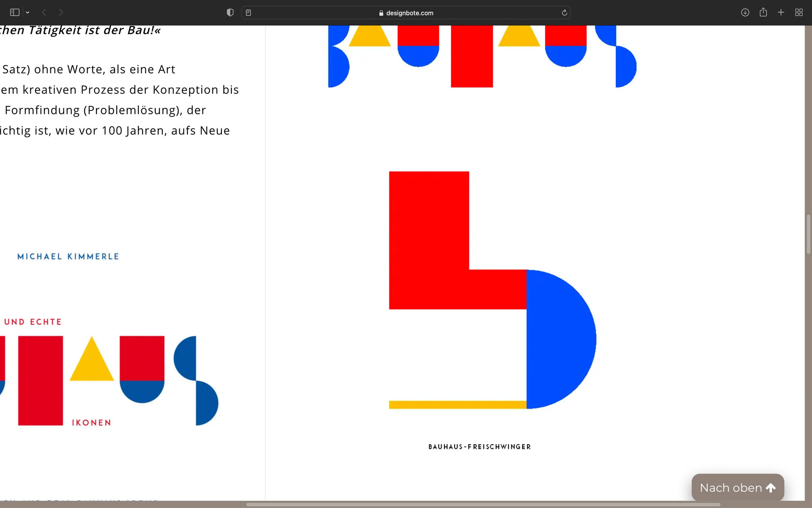Open the Share menu
The image size is (812, 508).
[763, 12]
